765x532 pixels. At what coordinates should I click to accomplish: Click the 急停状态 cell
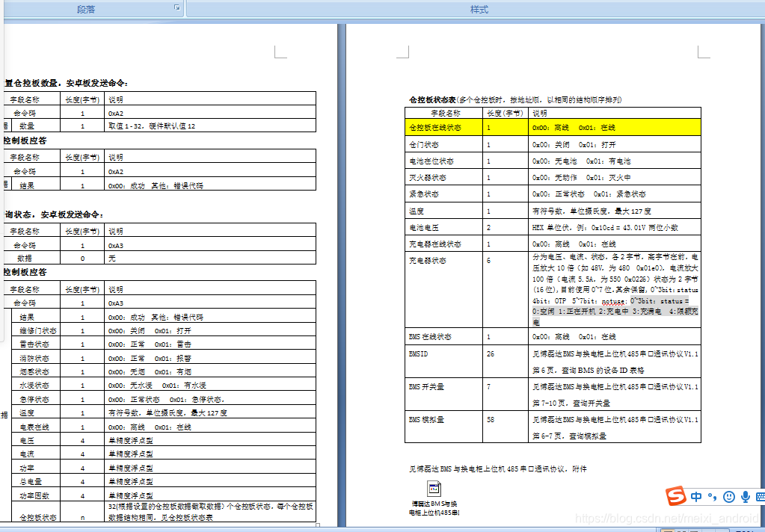pos(35,399)
